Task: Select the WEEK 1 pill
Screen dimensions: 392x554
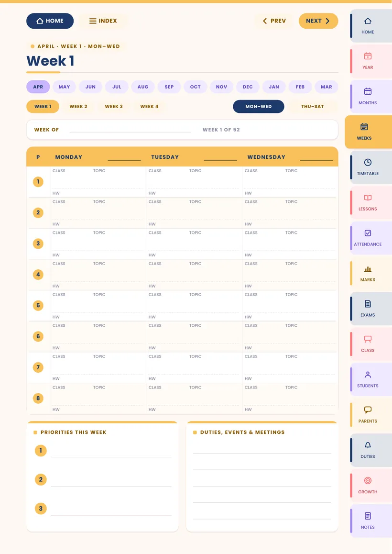Action: click(x=43, y=106)
